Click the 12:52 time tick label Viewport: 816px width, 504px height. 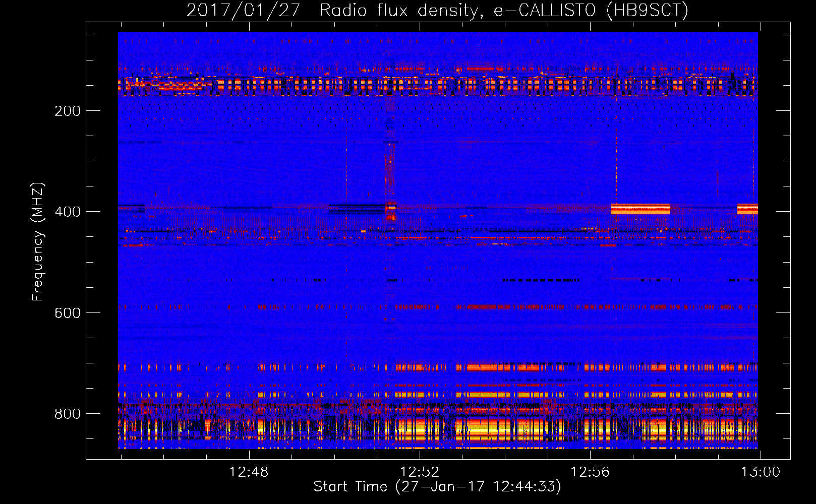click(x=420, y=472)
